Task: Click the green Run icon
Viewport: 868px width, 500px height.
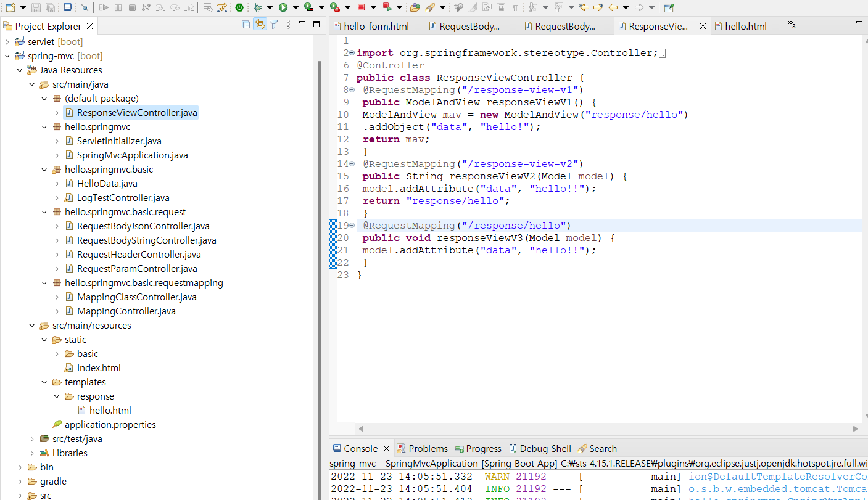Action: [x=283, y=7]
